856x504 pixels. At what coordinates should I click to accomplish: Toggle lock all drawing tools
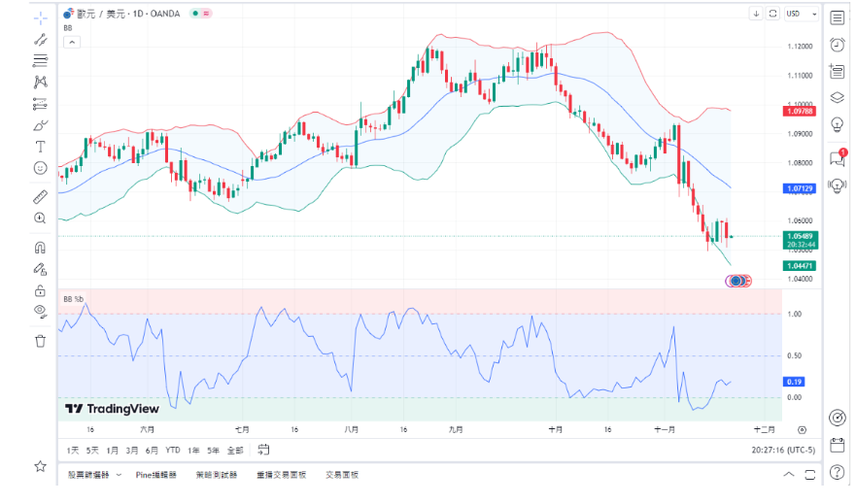point(41,290)
